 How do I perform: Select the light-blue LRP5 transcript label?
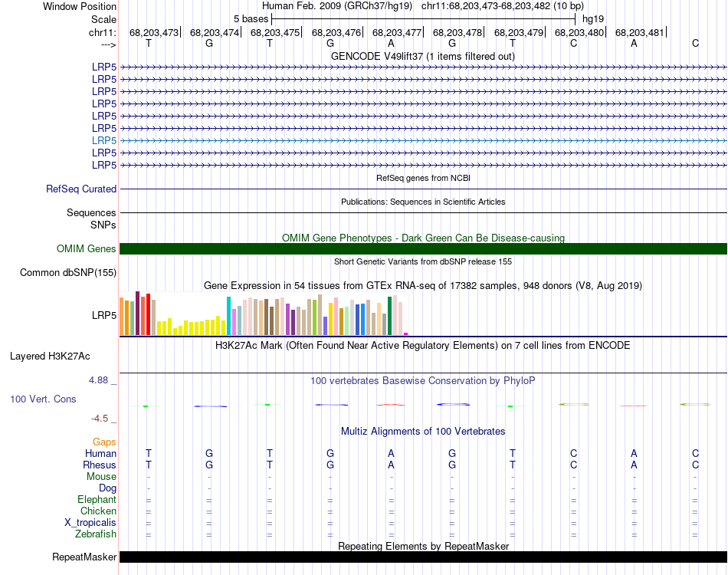coord(104,140)
